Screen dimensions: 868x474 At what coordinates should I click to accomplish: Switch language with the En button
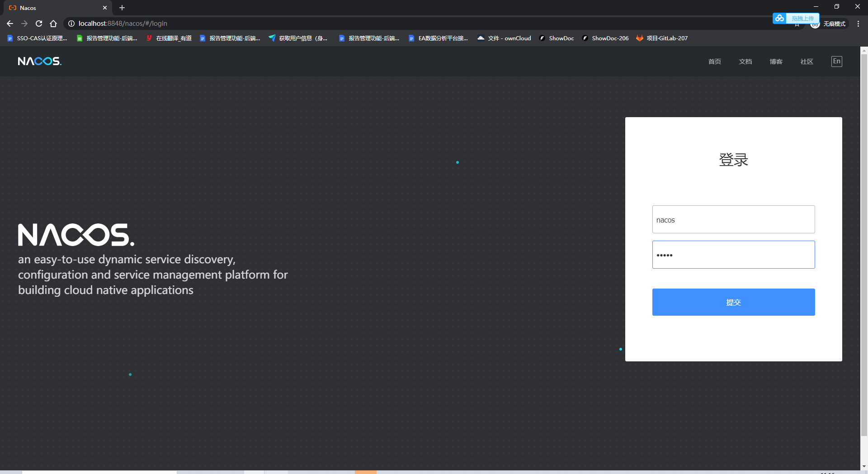[837, 62]
